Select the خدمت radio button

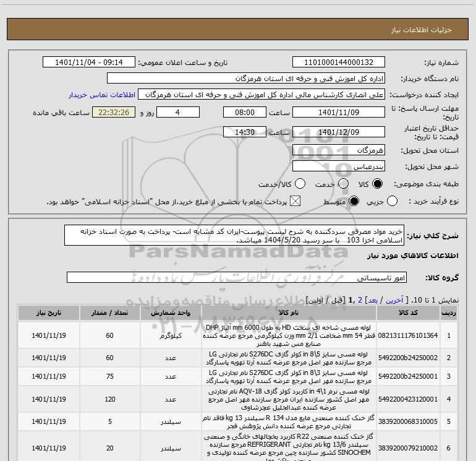click(343, 184)
